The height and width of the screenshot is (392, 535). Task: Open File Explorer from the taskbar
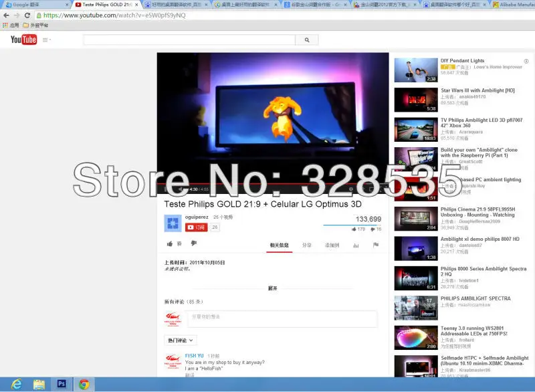click(x=39, y=385)
